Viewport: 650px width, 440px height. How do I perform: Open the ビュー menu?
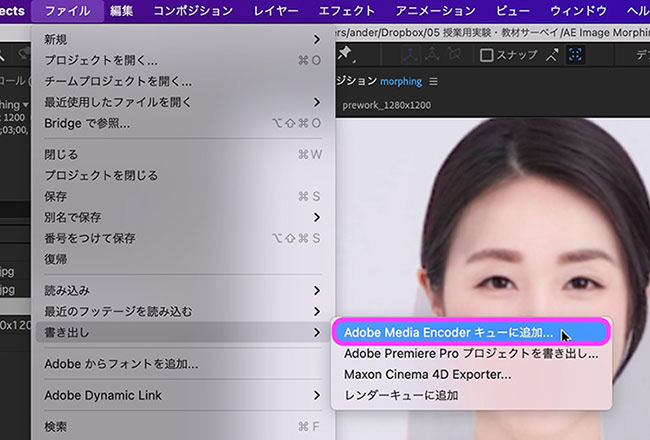(513, 11)
